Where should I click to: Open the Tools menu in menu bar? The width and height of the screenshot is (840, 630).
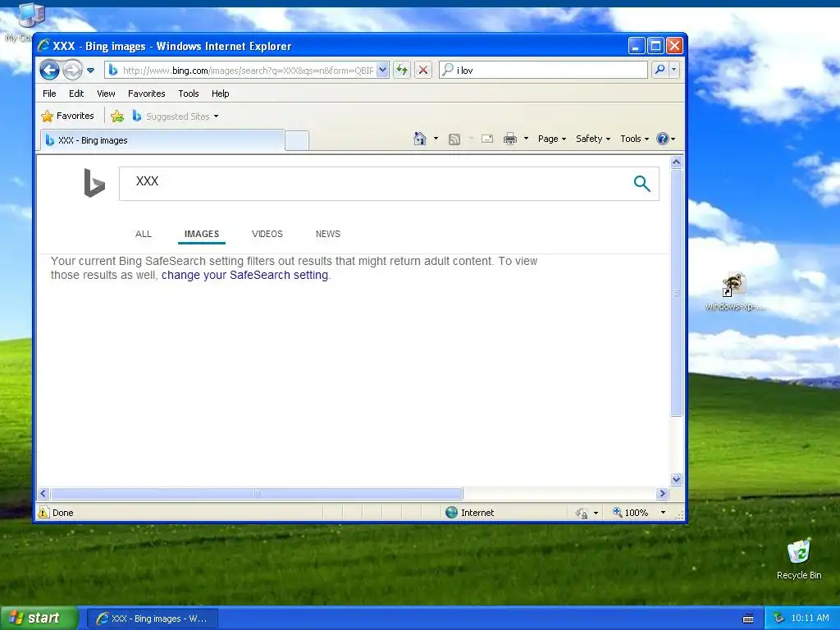coord(189,94)
